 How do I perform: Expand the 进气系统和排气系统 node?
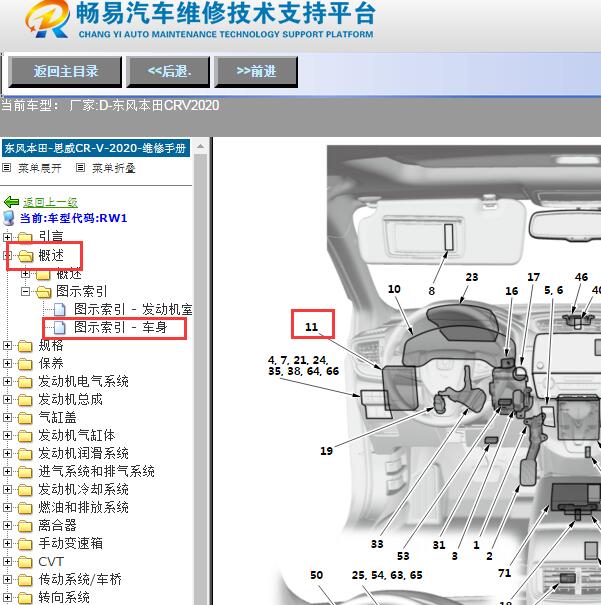(7, 471)
